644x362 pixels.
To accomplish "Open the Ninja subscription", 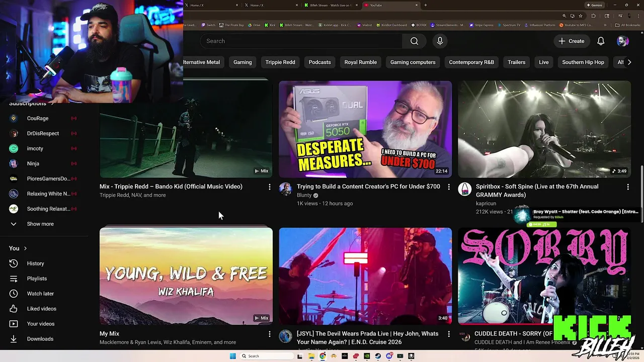I will pos(44,163).
